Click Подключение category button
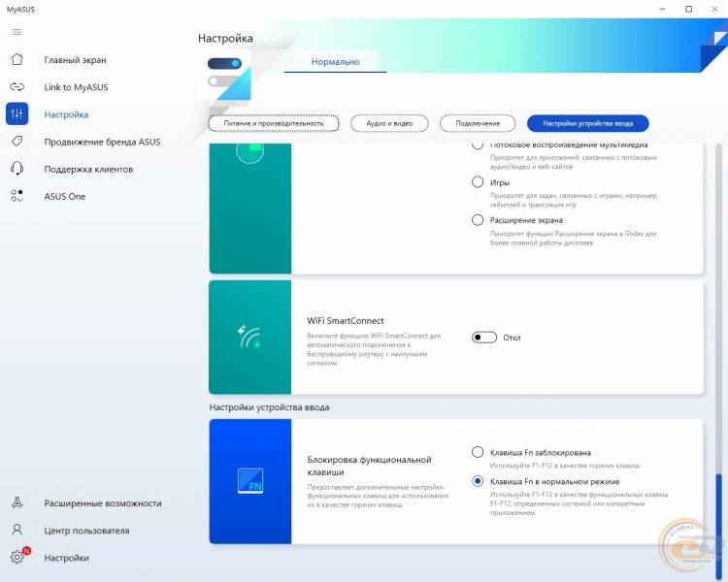728x582 pixels. [x=478, y=123]
